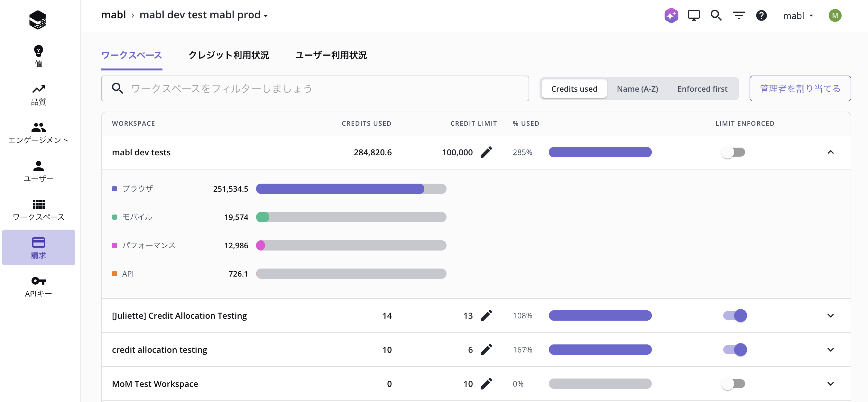Click the workspace filter search field
The width and height of the screenshot is (868, 402).
(315, 88)
